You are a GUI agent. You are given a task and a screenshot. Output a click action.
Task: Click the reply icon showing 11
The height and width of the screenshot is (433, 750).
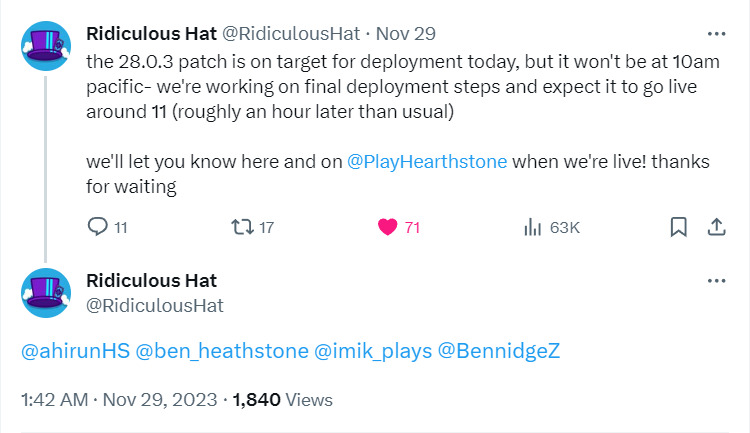click(98, 227)
